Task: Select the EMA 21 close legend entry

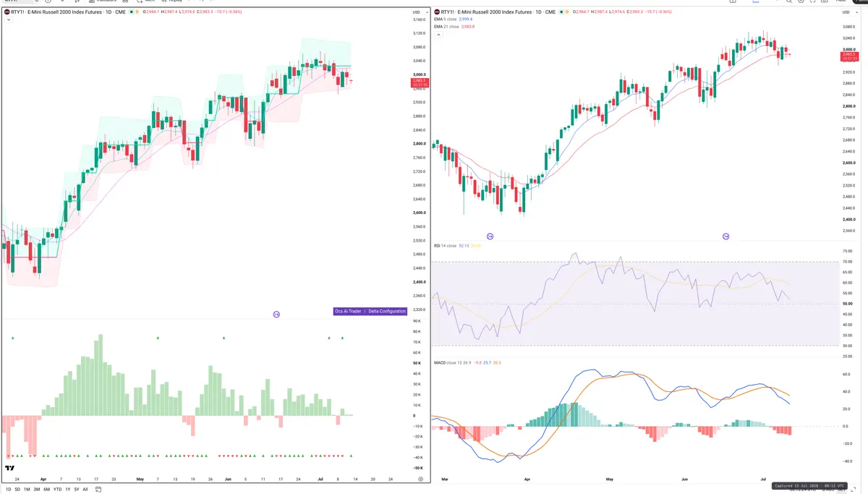Action: point(454,27)
